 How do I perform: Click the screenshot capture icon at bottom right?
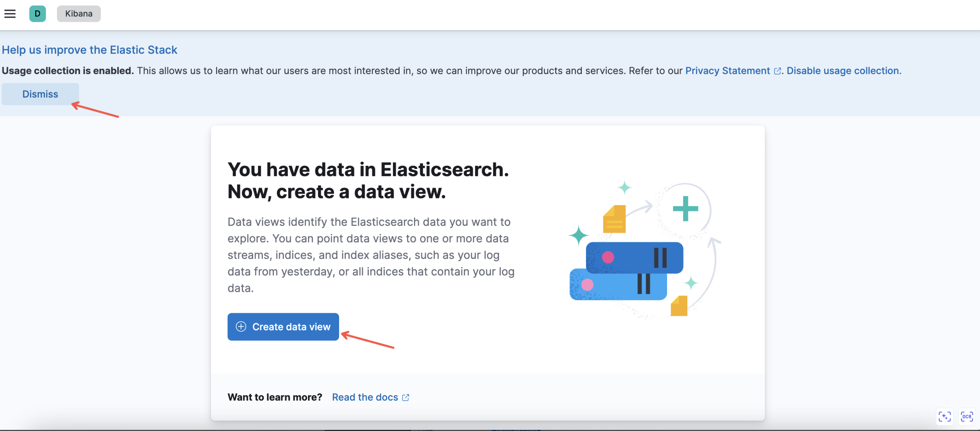pyautogui.click(x=944, y=416)
